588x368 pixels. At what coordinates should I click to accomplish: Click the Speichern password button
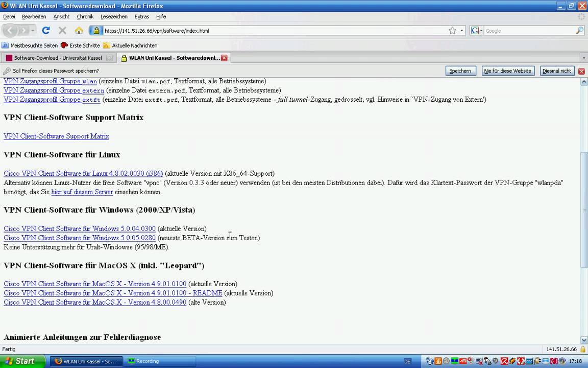pyautogui.click(x=460, y=71)
